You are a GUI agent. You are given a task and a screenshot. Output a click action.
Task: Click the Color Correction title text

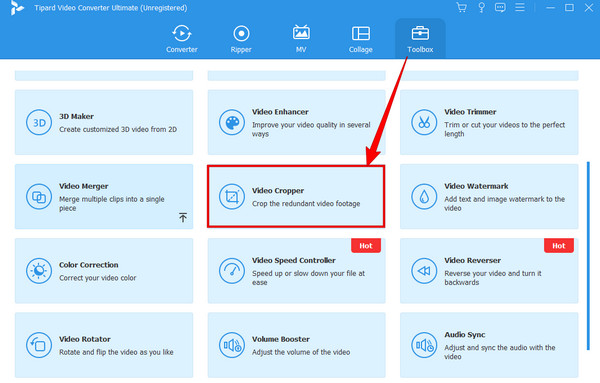88,265
